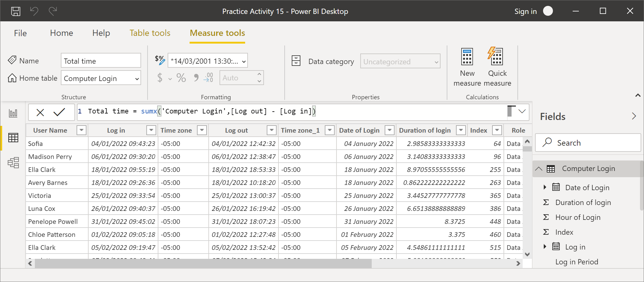Viewport: 644px width, 282px height.
Task: Click the Redo arrow icon
Action: click(x=53, y=11)
